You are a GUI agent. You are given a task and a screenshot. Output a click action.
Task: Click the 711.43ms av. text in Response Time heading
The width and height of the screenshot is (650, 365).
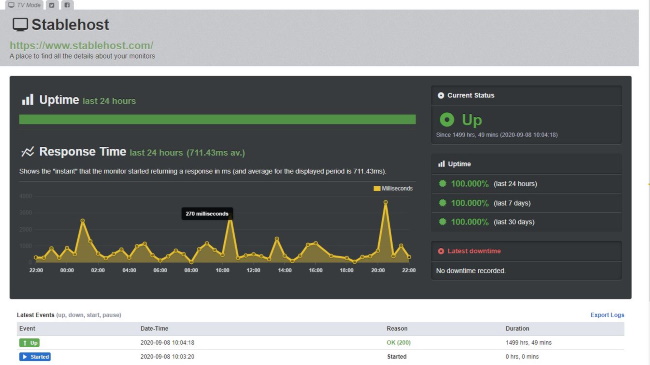(x=216, y=153)
